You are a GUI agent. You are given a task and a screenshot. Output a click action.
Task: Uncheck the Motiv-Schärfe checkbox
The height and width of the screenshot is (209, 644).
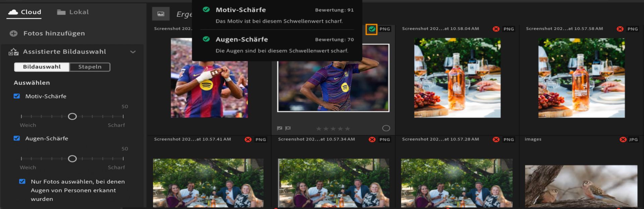16,96
